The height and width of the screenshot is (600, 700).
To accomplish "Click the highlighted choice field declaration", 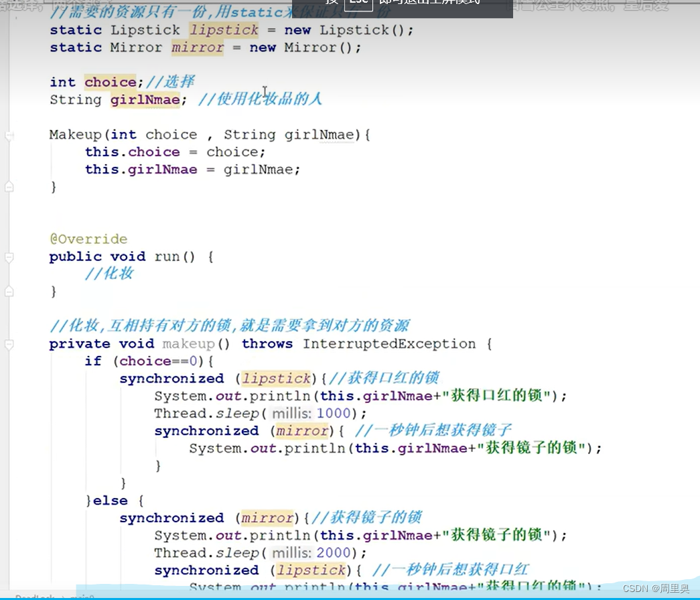I will 111,82.
